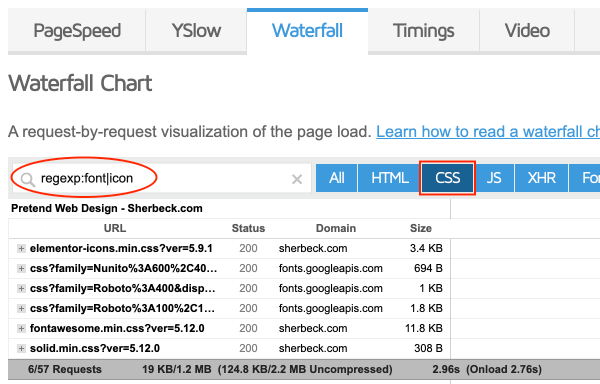Click 'Pretend Web Design - Sherbeck.com' title
Viewport: 600px width, 384px height.
[107, 208]
